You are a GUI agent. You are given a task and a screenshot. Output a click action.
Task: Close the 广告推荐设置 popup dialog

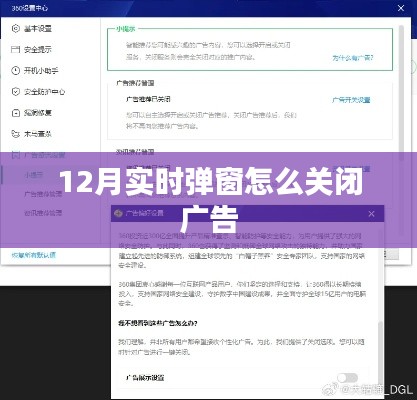coord(371,214)
